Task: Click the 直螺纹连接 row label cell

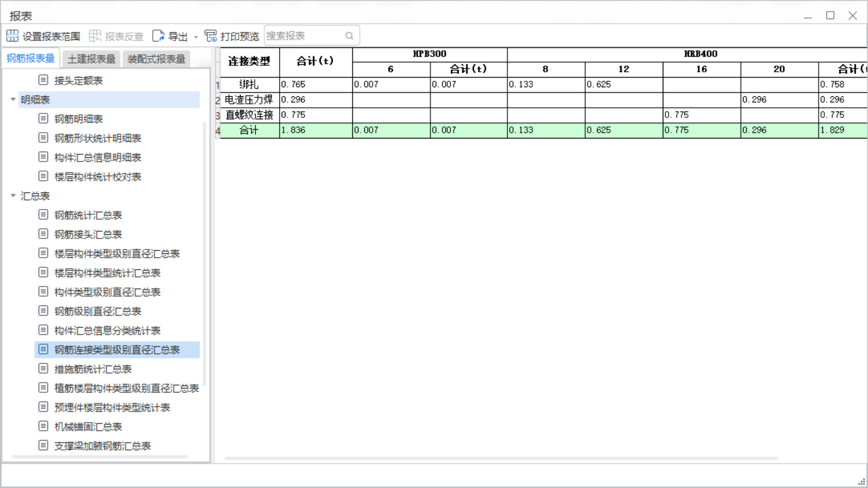Action: [250, 115]
